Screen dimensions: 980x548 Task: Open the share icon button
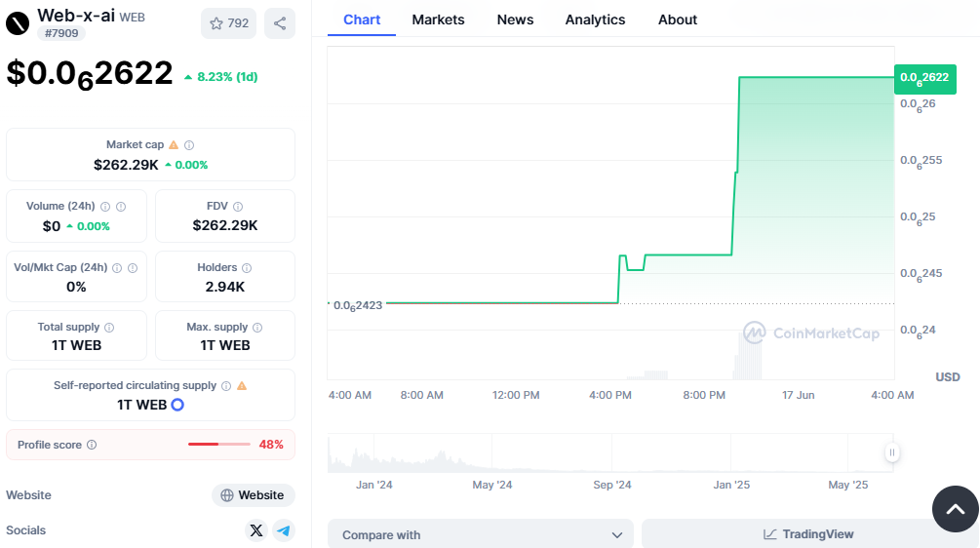point(280,23)
